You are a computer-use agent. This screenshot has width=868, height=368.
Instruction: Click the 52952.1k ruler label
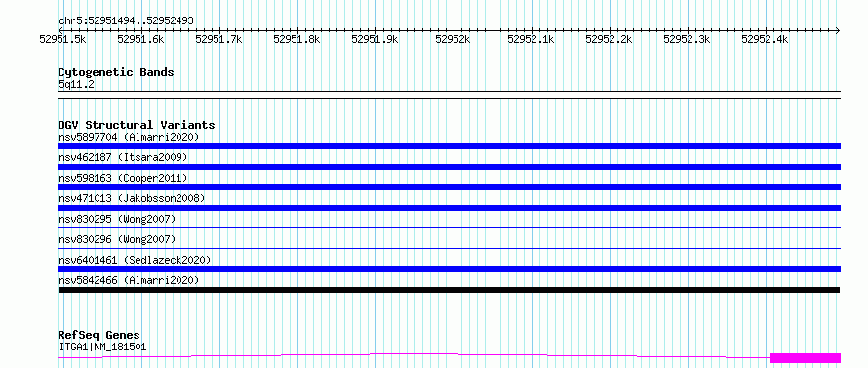pyautogui.click(x=531, y=39)
